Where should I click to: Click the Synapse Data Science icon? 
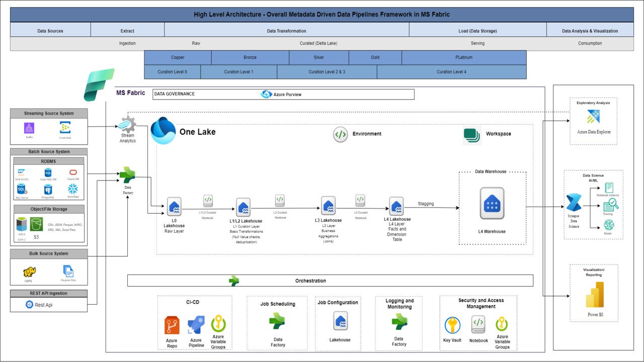click(x=574, y=202)
